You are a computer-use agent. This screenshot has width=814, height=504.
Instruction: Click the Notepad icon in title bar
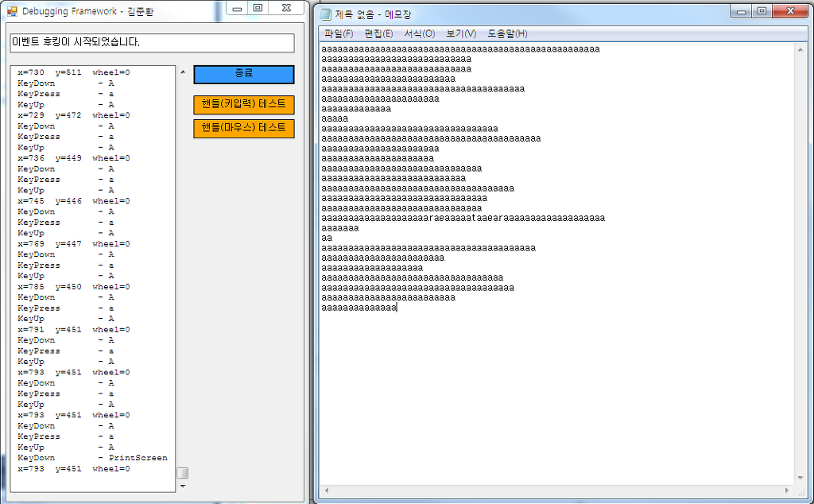[x=325, y=14]
